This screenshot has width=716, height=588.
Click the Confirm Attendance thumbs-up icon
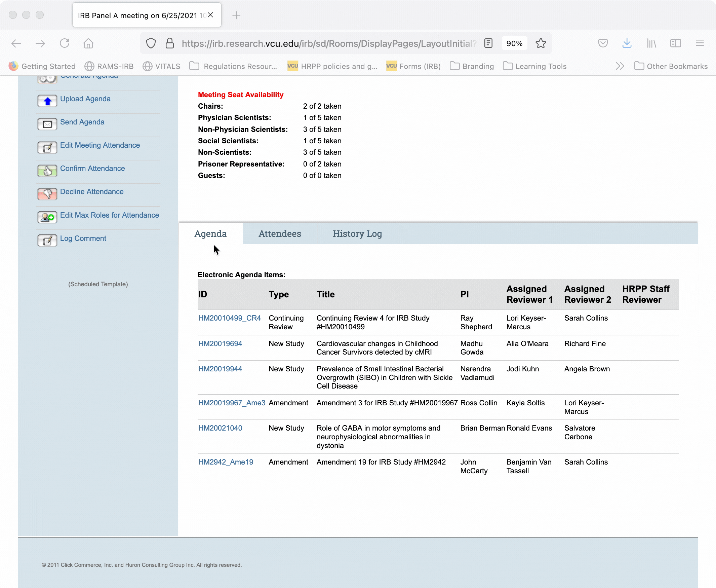tap(47, 171)
